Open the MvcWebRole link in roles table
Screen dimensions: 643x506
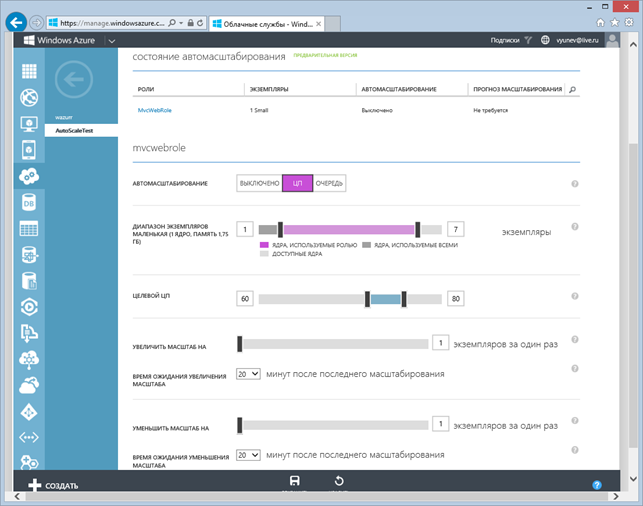[x=155, y=110]
